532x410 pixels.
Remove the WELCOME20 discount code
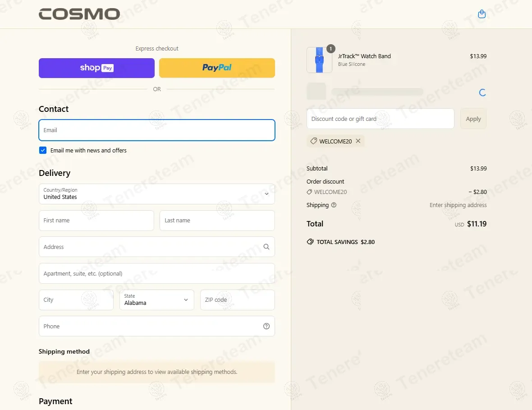pyautogui.click(x=358, y=141)
